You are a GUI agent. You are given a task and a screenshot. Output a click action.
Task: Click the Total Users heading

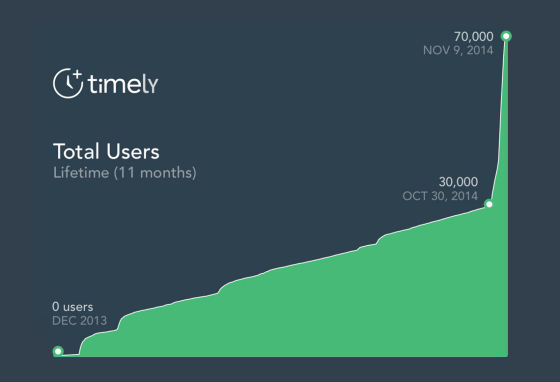coord(106,151)
